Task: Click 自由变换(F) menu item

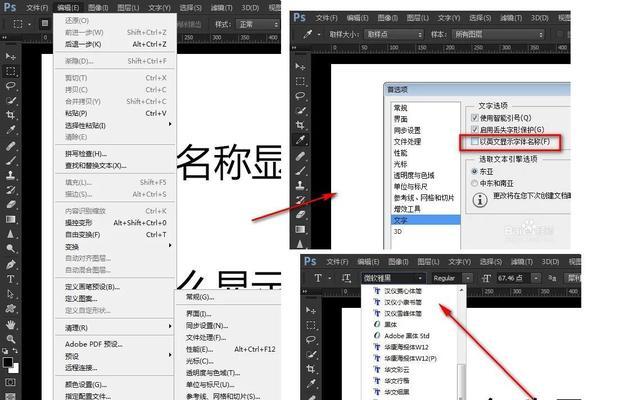Action: pyautogui.click(x=115, y=234)
